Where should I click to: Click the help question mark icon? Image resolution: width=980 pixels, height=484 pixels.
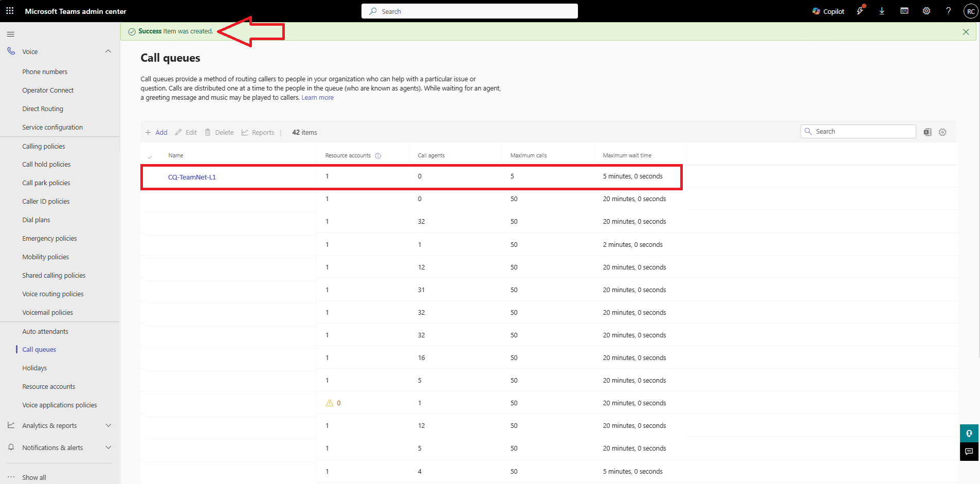[948, 11]
